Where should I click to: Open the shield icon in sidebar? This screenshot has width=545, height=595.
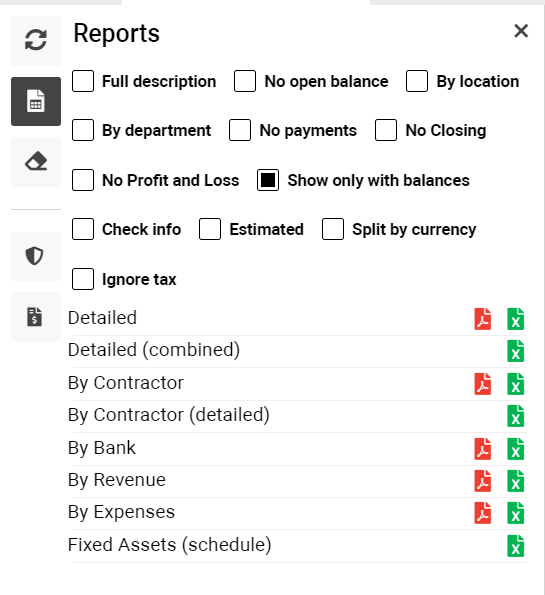coord(36,256)
